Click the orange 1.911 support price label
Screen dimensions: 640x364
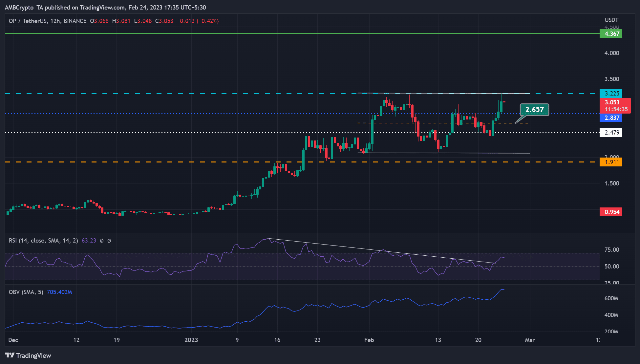[x=611, y=162]
